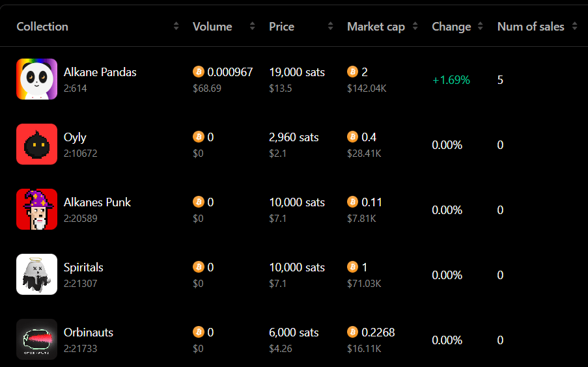
Task: Click the Change column sort arrows
Action: click(x=481, y=26)
